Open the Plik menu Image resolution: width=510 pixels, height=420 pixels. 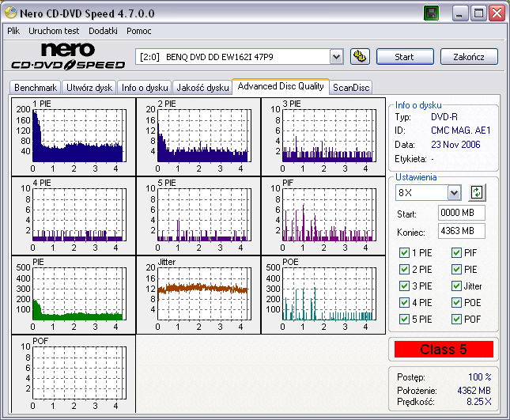pos(13,31)
